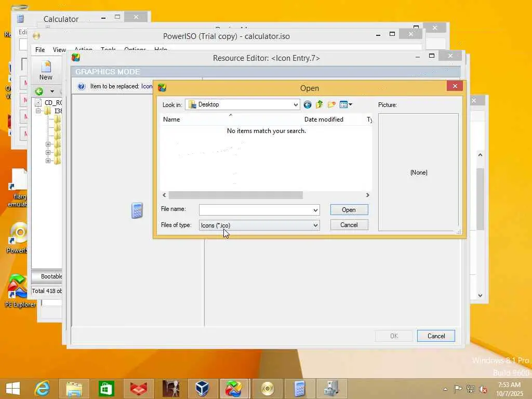Viewport: 532px width, 399px height.
Task: Launch Internet Explorer from the taskbar
Action: pyautogui.click(x=43, y=389)
